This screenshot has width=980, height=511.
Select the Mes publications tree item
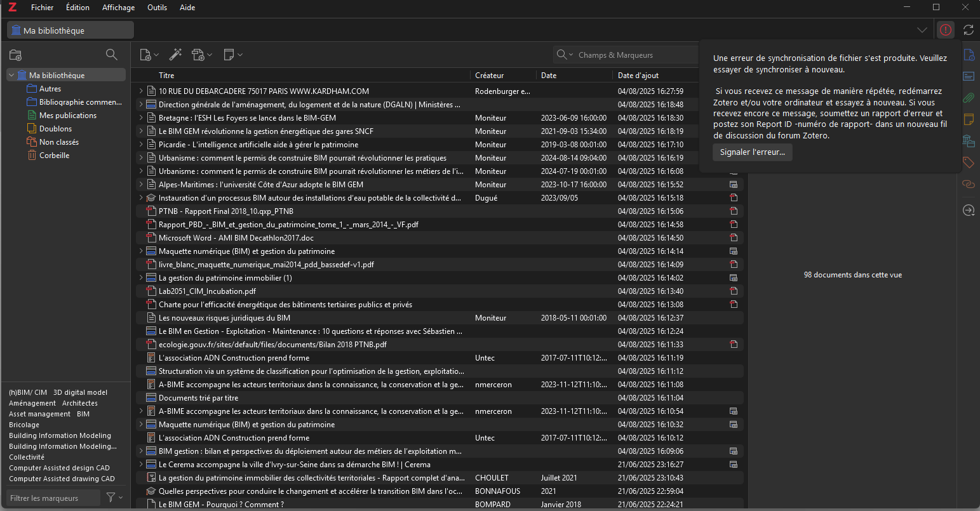tap(68, 116)
